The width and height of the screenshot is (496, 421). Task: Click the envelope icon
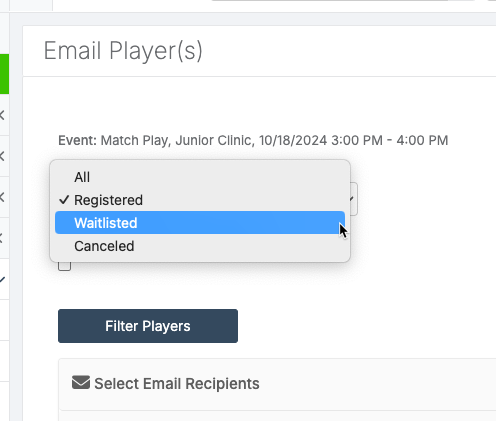point(81,383)
